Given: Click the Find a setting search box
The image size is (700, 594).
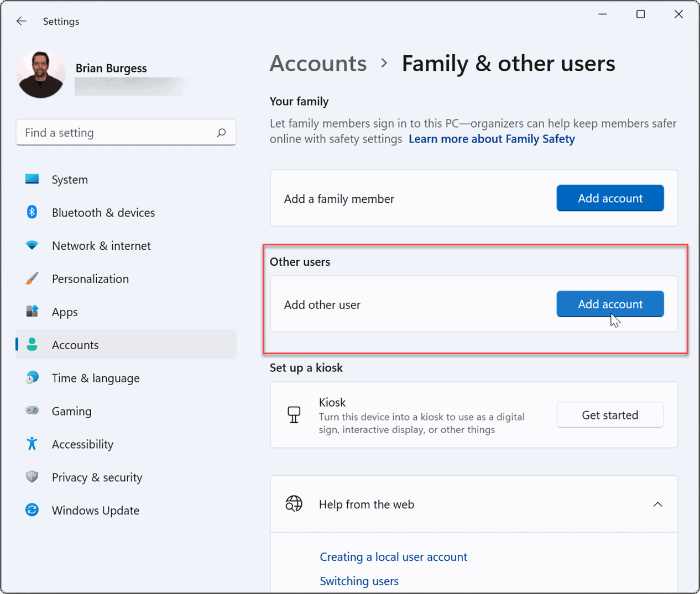Looking at the screenshot, I should (x=126, y=133).
